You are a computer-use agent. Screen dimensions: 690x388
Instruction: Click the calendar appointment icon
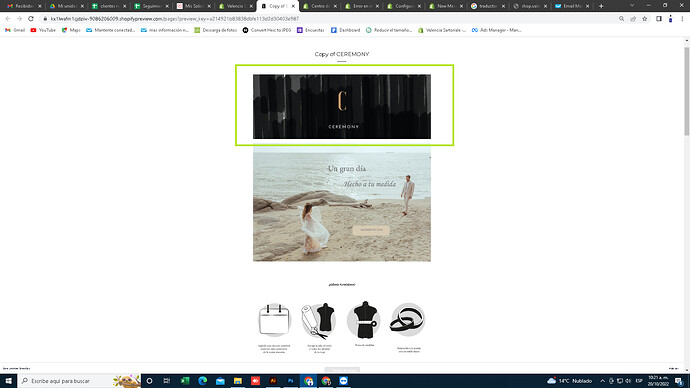(274, 320)
